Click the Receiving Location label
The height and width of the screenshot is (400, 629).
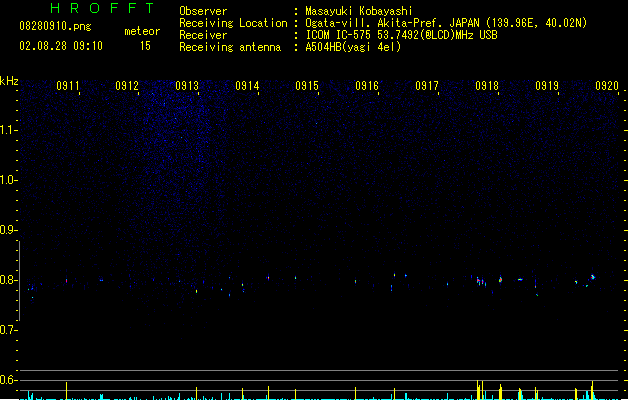233,23
